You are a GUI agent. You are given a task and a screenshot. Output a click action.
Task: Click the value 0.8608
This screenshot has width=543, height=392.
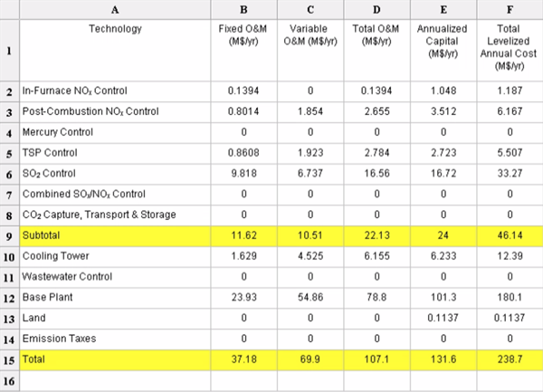tap(243, 153)
